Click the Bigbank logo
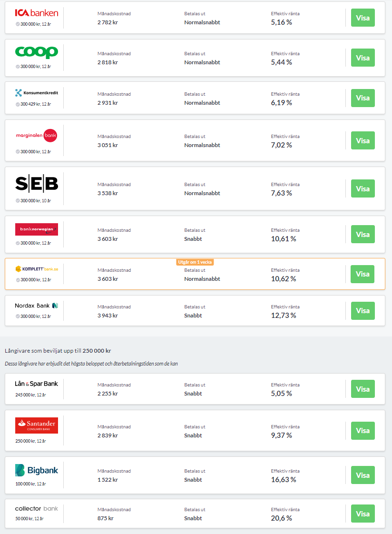 coord(36,470)
